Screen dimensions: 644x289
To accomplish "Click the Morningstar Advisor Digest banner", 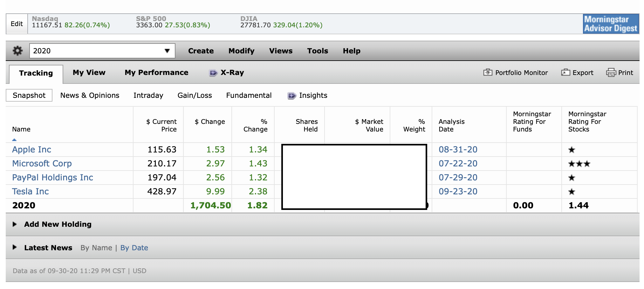I will 611,24.
